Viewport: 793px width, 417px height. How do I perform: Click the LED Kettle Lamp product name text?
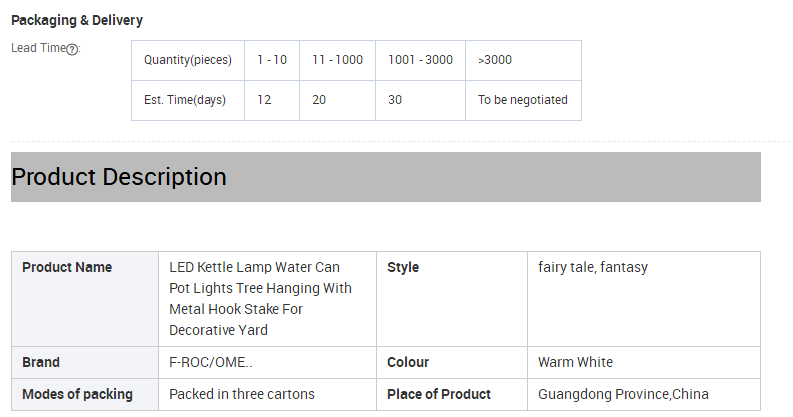[x=260, y=298]
